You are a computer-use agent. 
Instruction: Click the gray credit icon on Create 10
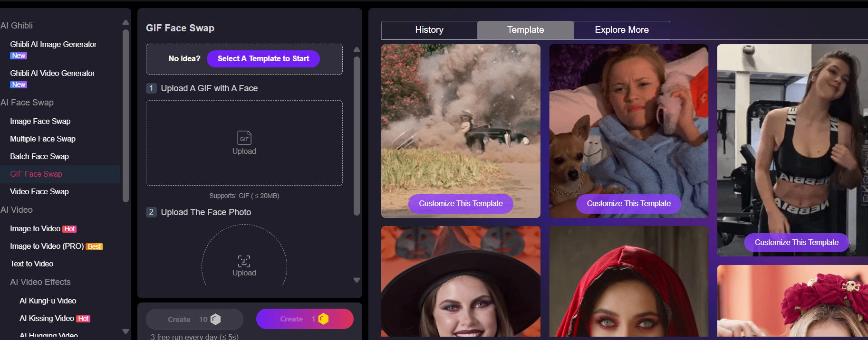click(x=215, y=319)
